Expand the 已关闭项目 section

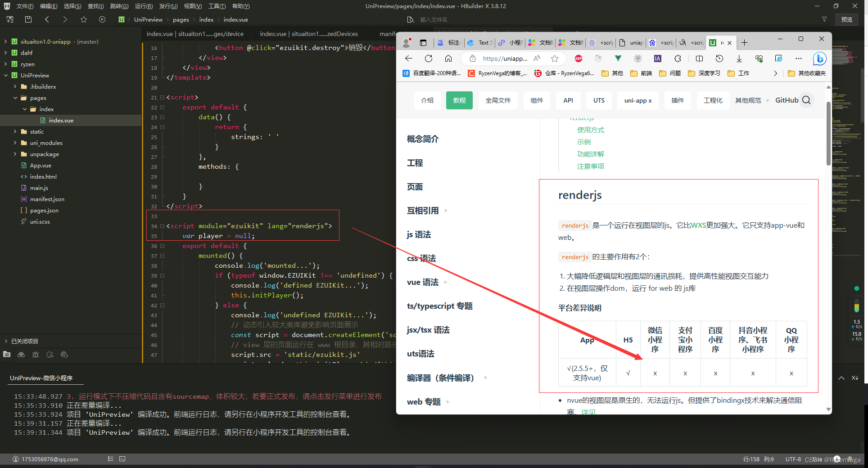click(6, 341)
